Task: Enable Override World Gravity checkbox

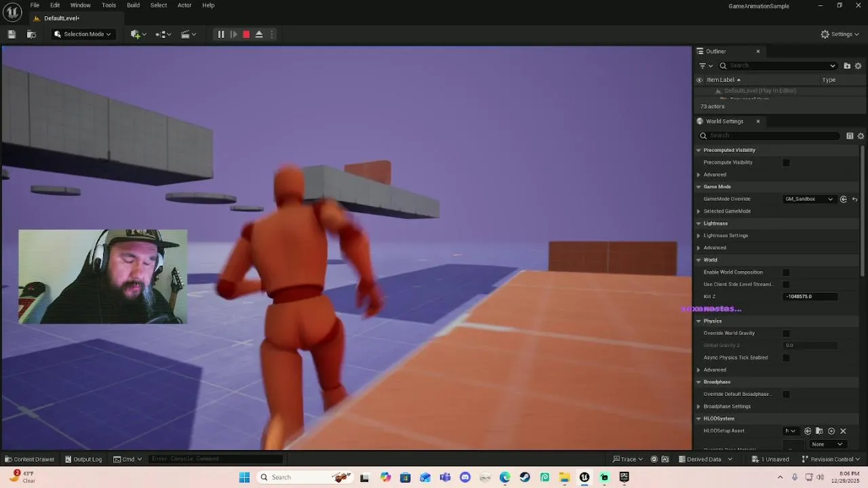Action: point(786,333)
